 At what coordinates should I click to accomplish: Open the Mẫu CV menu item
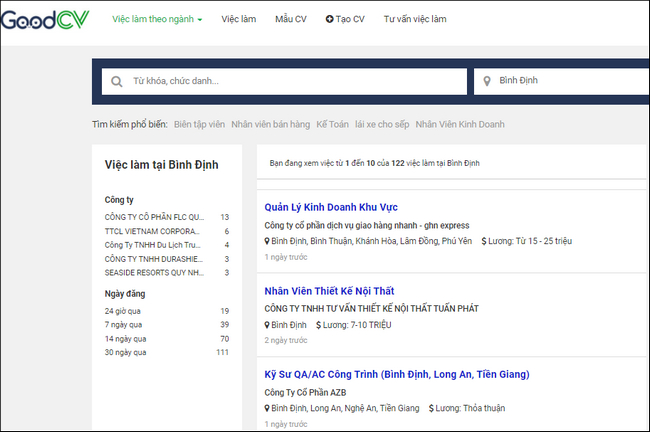[291, 19]
